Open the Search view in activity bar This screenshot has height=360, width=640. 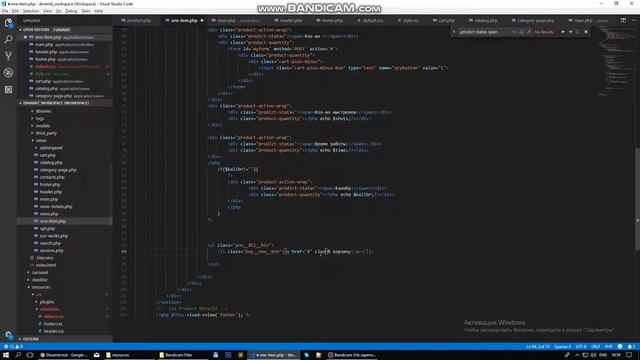8,39
